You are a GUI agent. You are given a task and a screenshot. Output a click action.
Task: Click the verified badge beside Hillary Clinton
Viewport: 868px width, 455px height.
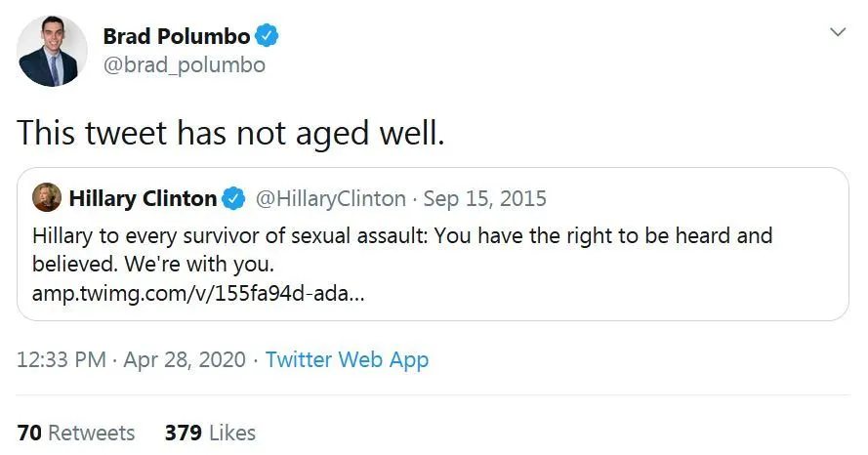point(234,199)
